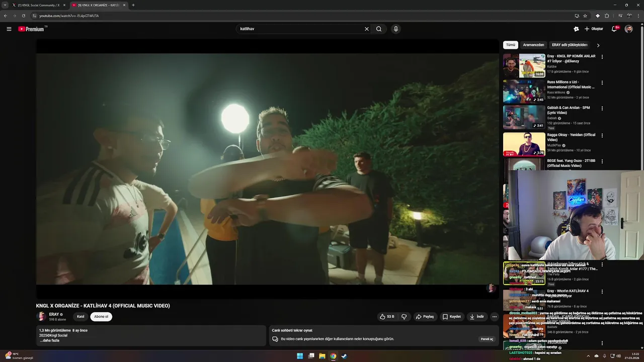Close the KNGL X ORGANİZE browser tab
Image resolution: width=644 pixels, height=362 pixels.
124,5
